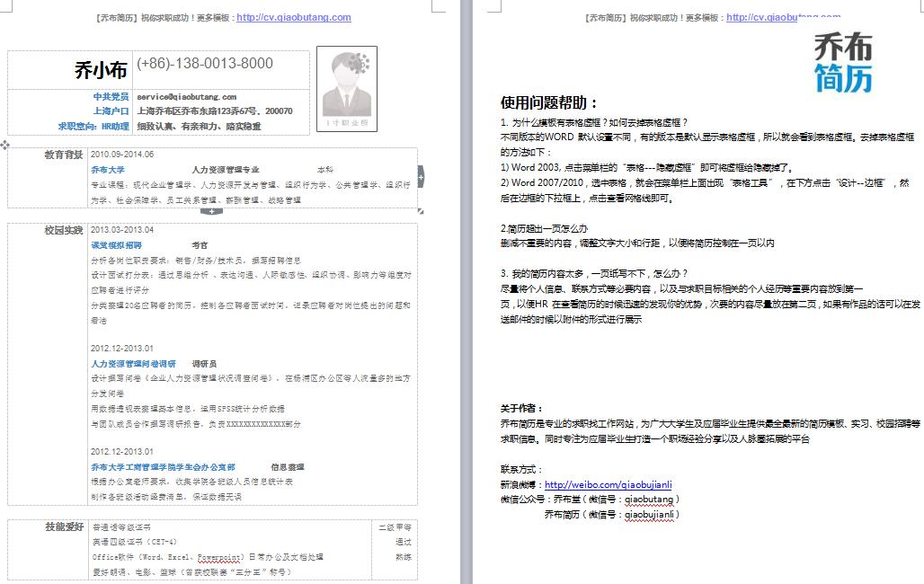This screenshot has height=584, width=924.
Task: Click the 乔布简历 logo image
Action: coord(843,62)
